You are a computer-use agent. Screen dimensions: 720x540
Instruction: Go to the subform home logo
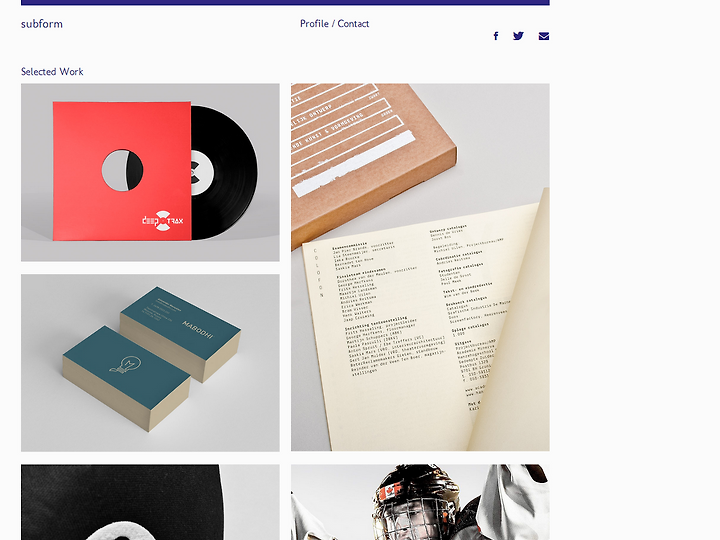[x=42, y=24]
